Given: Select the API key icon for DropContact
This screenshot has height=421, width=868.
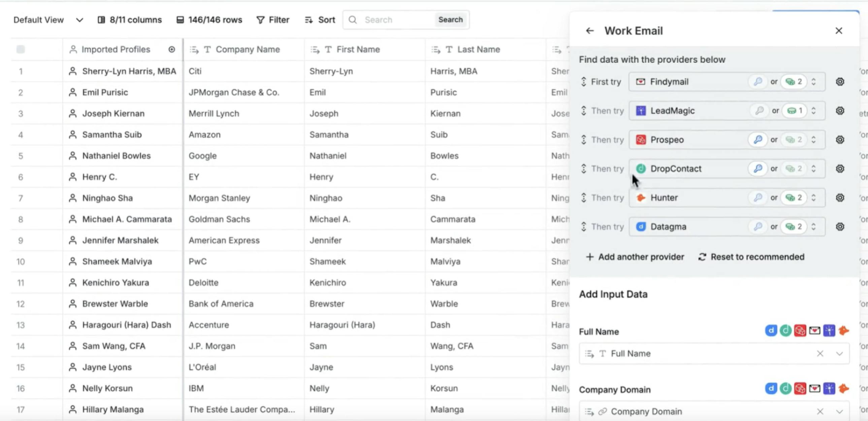Looking at the screenshot, I should point(758,169).
